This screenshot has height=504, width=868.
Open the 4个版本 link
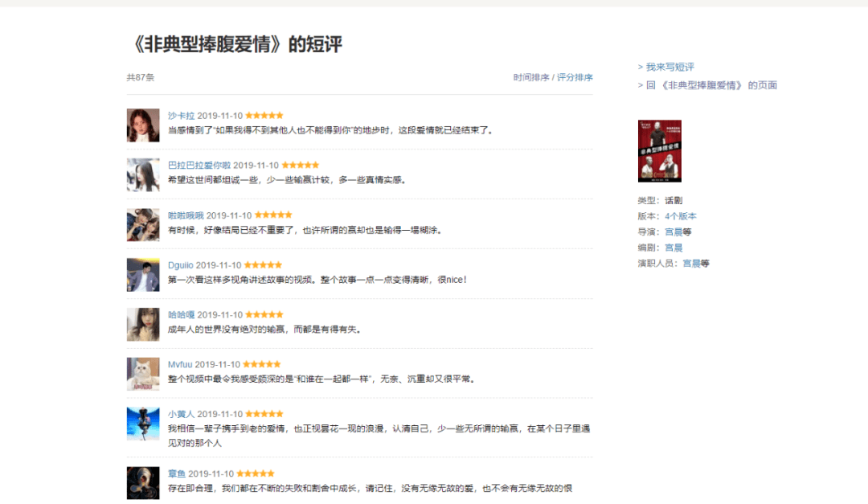click(680, 216)
